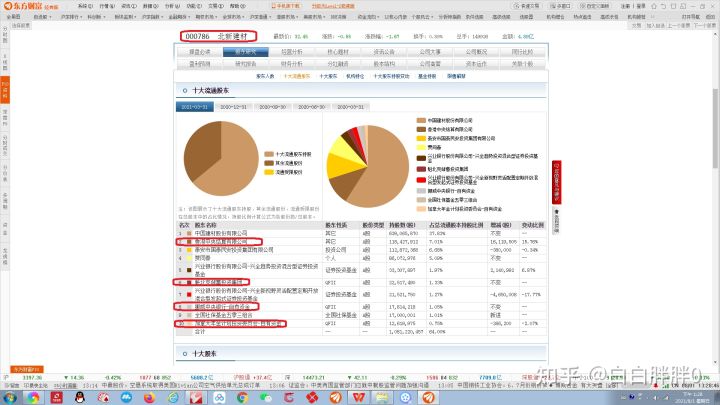This screenshot has width=720, height=405.
Task: Open WeChat from the taskbar
Action: pos(265,397)
